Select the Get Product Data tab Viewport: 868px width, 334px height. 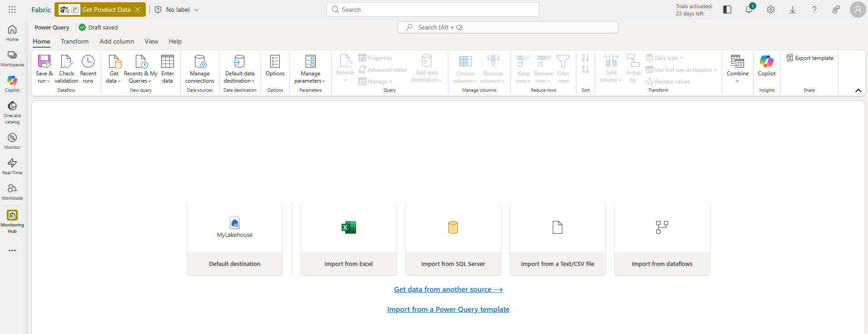(101, 10)
